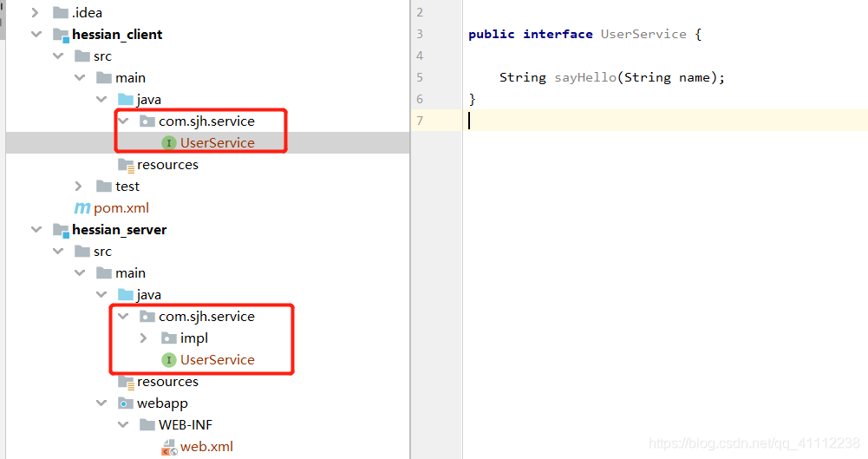This screenshot has height=459, width=868.
Task: Click the web.xml file icon
Action: pos(169,447)
